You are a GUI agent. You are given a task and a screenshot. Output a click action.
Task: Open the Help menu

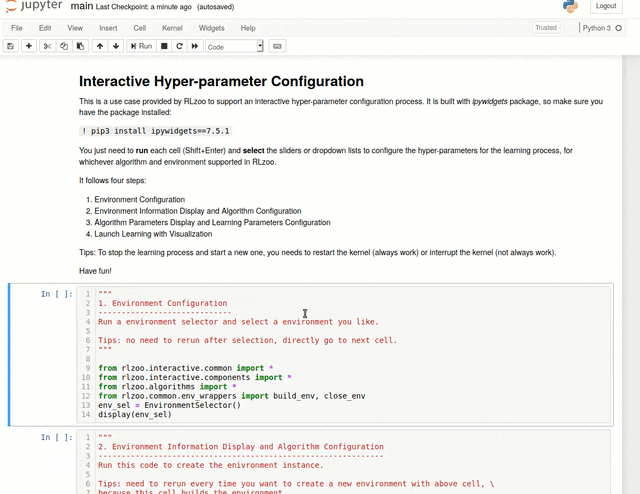tap(248, 28)
